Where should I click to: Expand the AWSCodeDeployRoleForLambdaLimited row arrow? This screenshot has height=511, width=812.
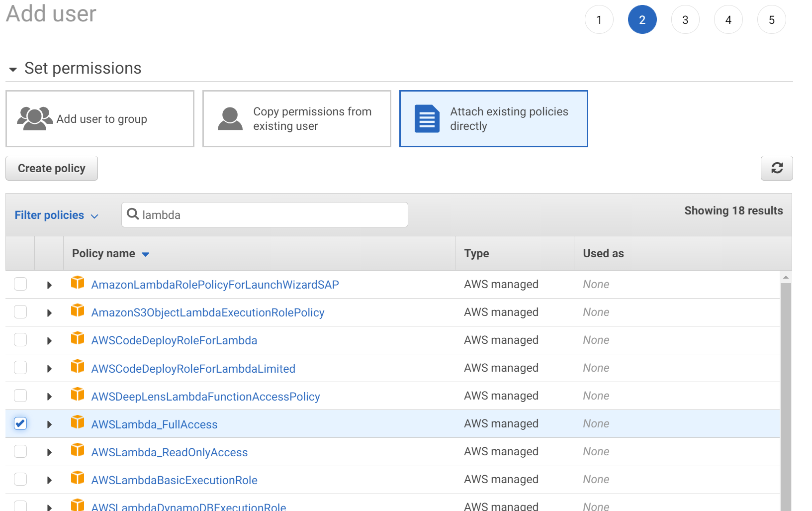point(49,369)
